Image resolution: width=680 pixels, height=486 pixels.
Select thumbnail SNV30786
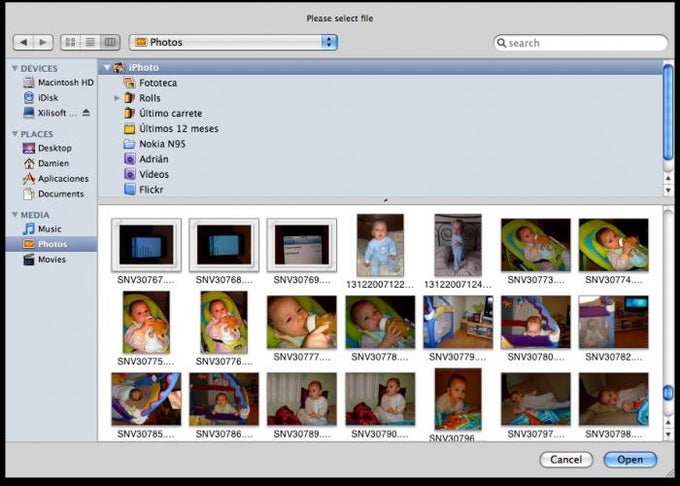(x=224, y=399)
